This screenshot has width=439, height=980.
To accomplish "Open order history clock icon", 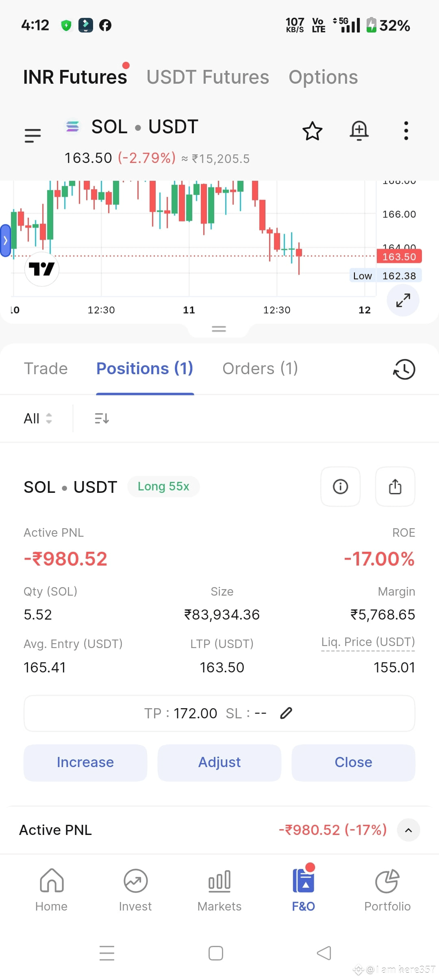I will (x=404, y=369).
